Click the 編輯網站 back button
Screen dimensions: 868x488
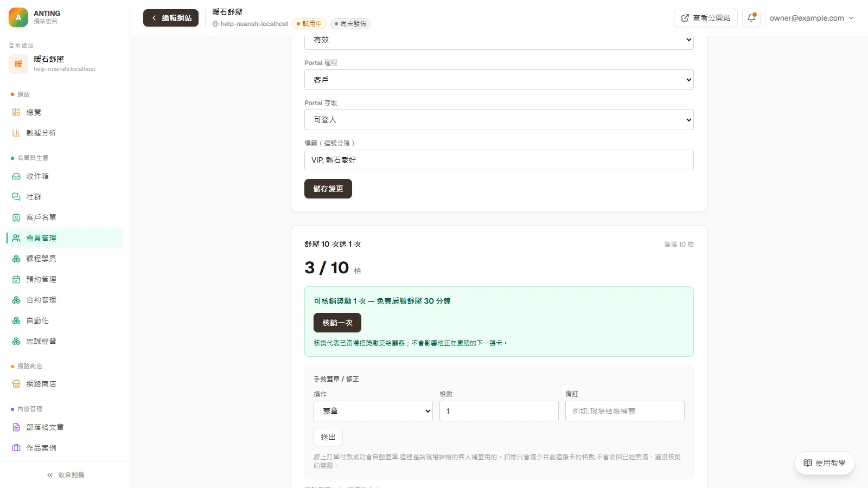point(171,18)
